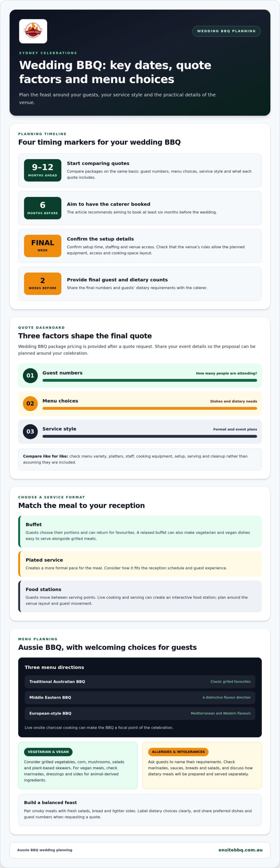Click the 01 Guest numbers circle
The image size is (280, 868).
pyautogui.click(x=30, y=376)
